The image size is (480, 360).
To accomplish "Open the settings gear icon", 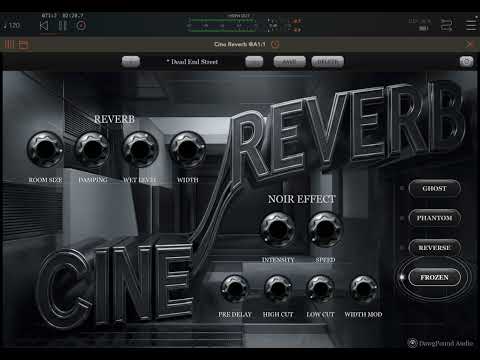I will point(466,62).
